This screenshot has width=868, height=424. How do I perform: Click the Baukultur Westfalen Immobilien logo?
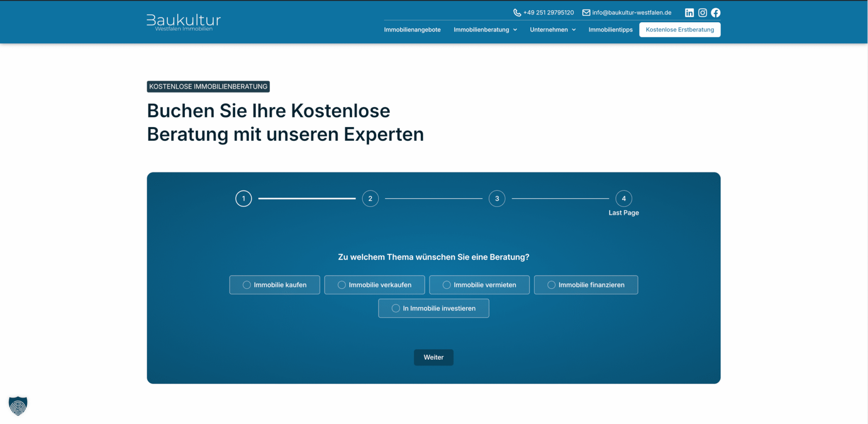pos(184,22)
